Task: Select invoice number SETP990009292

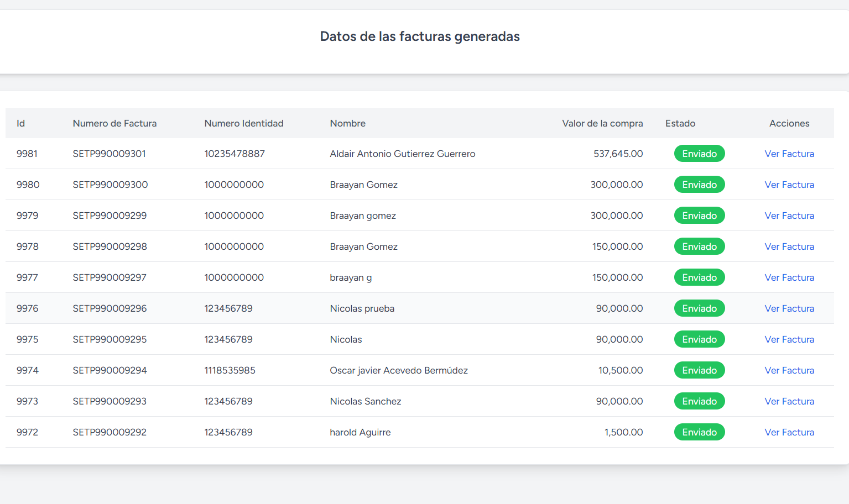Action: coord(110,432)
